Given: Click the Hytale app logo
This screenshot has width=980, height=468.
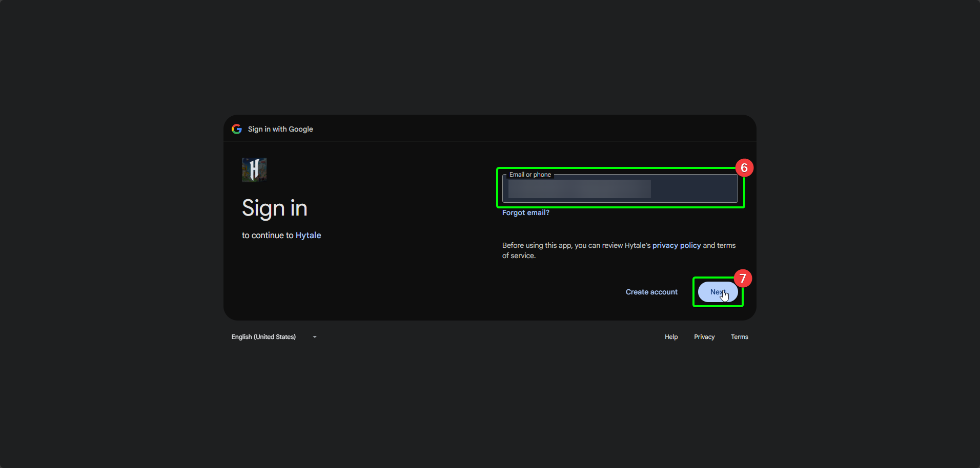Looking at the screenshot, I should pyautogui.click(x=254, y=170).
